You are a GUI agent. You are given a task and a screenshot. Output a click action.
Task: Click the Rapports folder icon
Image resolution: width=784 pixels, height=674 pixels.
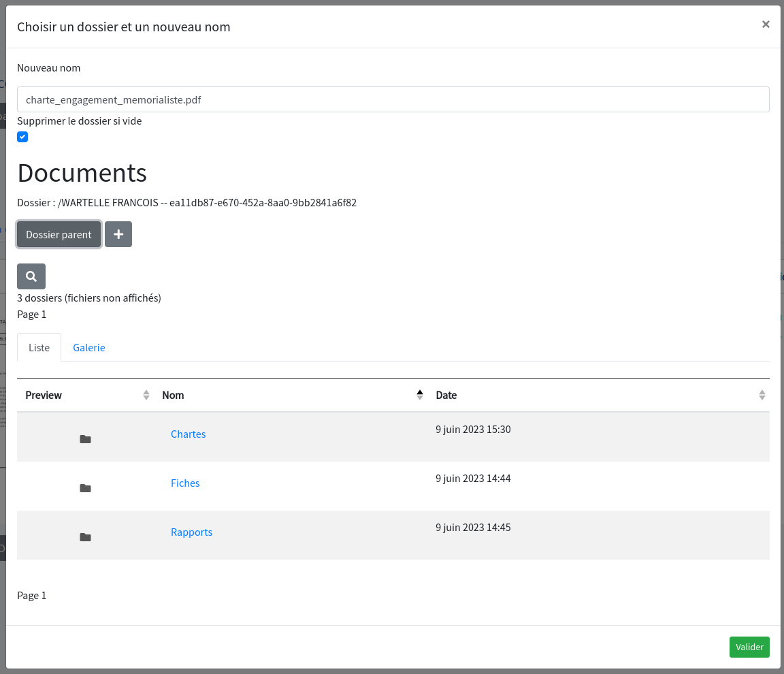coord(85,537)
